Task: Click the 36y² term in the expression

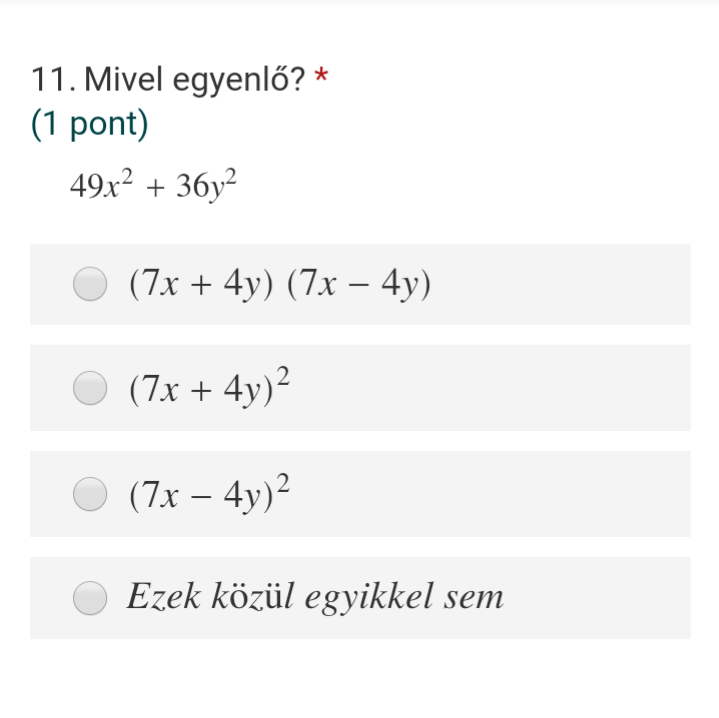Action: (206, 185)
